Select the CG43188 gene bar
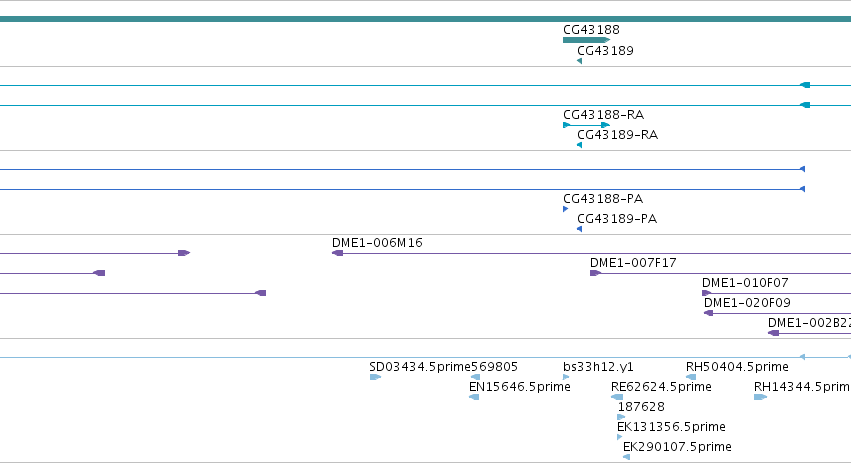 (x=587, y=40)
